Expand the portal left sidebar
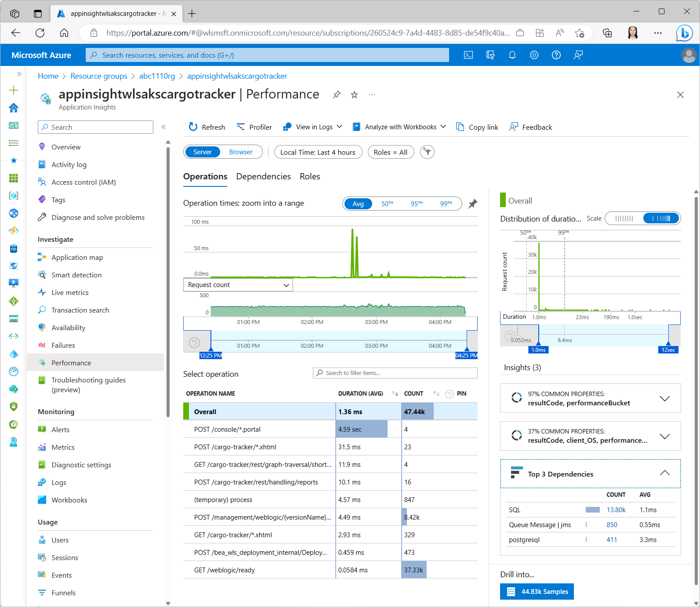Screen dimensions: 700x608 [x=19, y=74]
